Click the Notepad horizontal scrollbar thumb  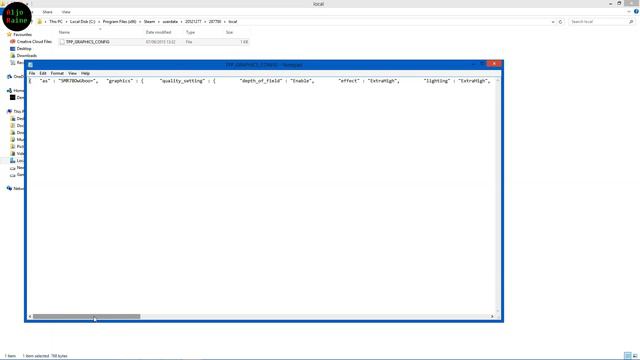pos(87,316)
